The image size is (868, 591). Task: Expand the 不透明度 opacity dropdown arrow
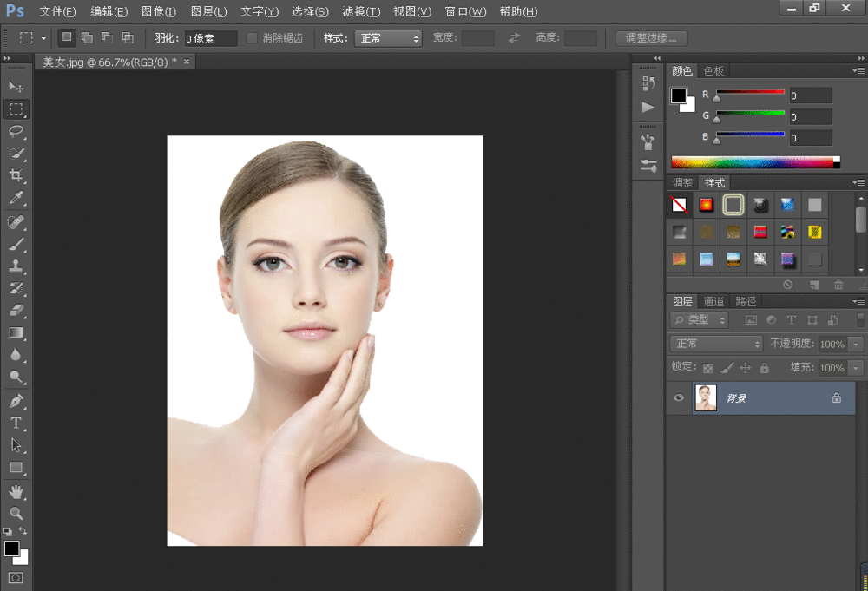(857, 345)
